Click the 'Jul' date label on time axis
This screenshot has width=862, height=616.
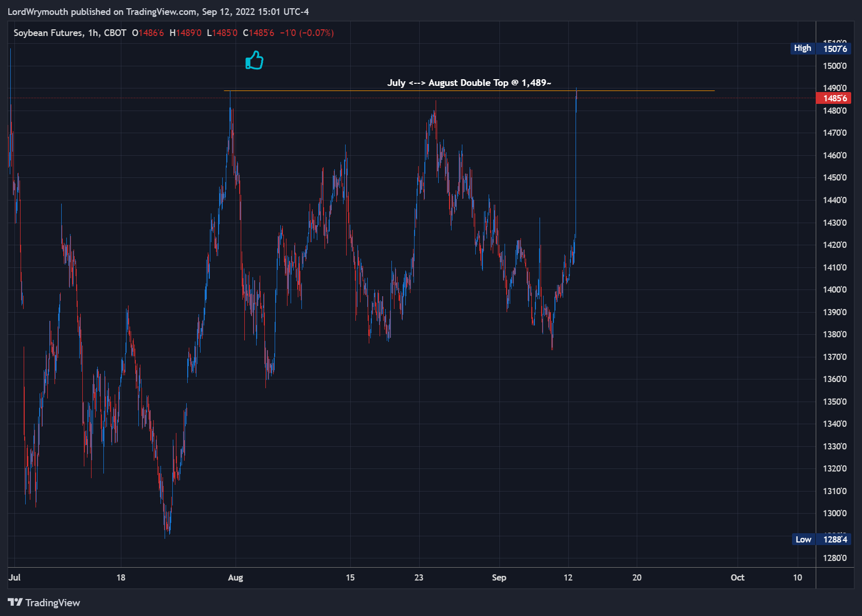[14, 577]
